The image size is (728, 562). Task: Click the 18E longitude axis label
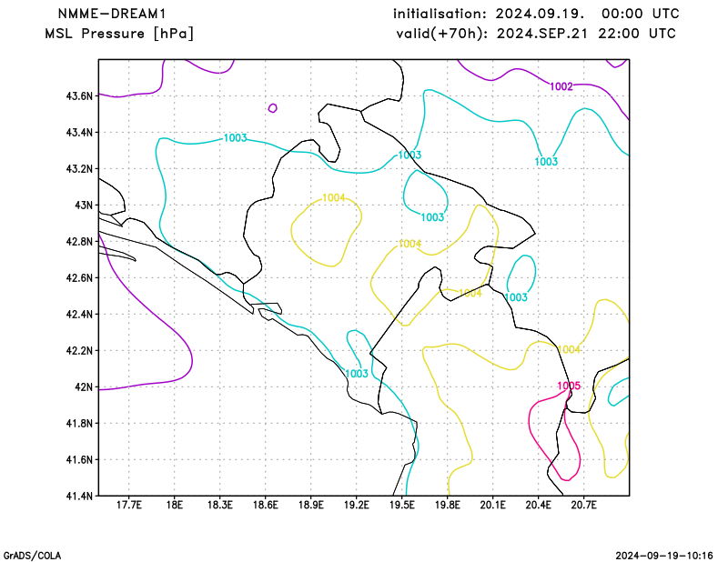tap(175, 505)
